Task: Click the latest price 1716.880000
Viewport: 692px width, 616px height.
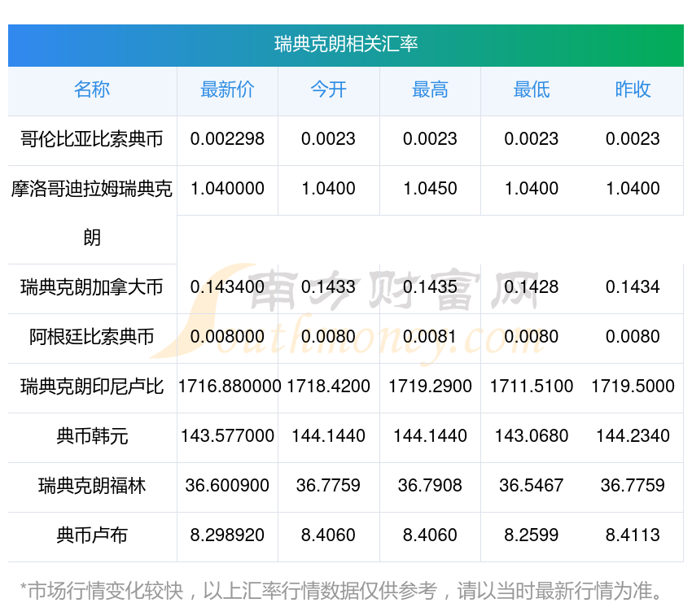Action: point(230,387)
